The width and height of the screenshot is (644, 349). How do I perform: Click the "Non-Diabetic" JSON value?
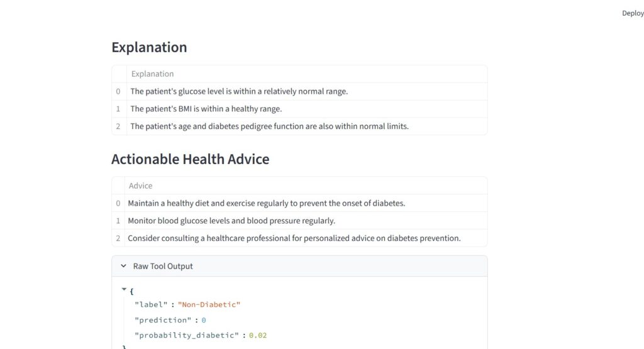(209, 304)
